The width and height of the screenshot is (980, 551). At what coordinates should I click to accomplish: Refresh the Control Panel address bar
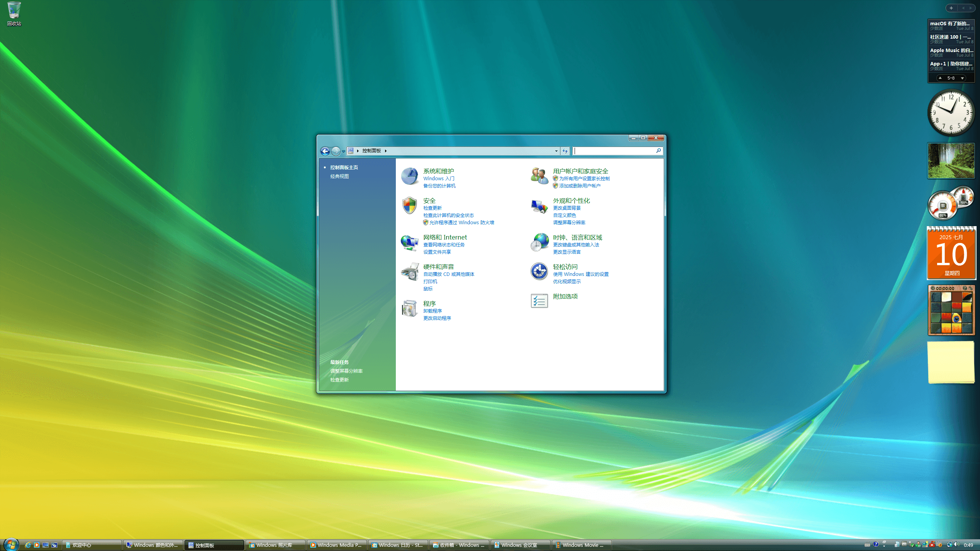click(565, 151)
